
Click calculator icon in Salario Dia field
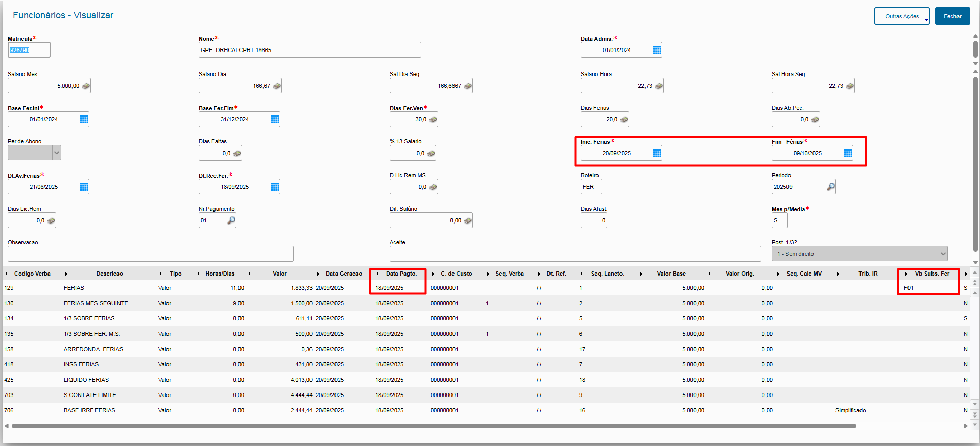277,86
